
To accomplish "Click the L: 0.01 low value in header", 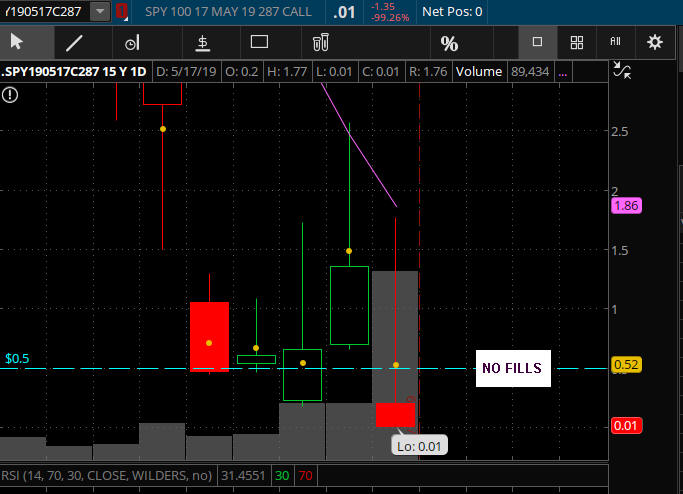I will click(x=334, y=71).
